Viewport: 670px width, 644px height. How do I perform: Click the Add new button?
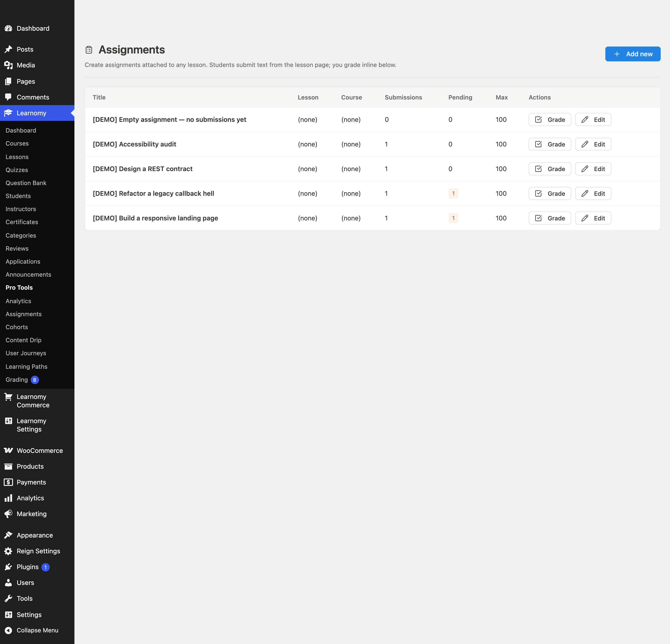(x=633, y=54)
